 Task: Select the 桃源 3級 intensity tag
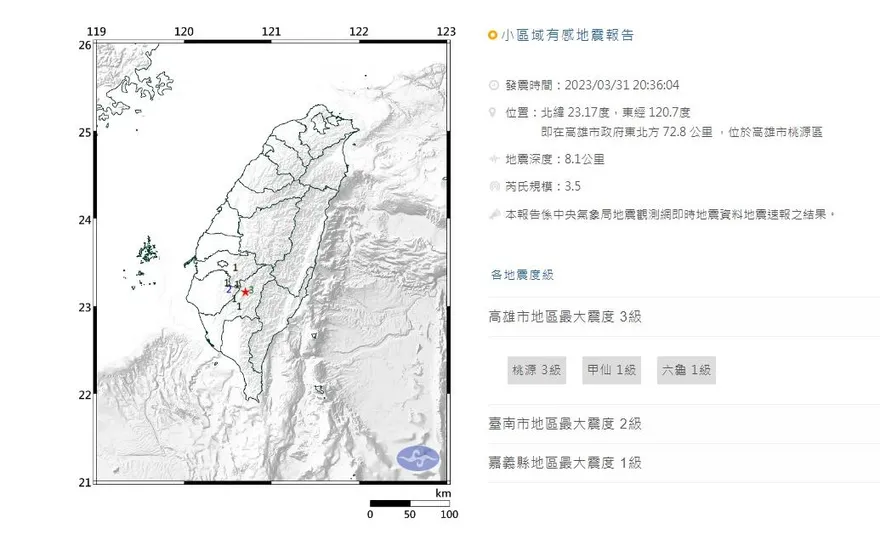[537, 370]
